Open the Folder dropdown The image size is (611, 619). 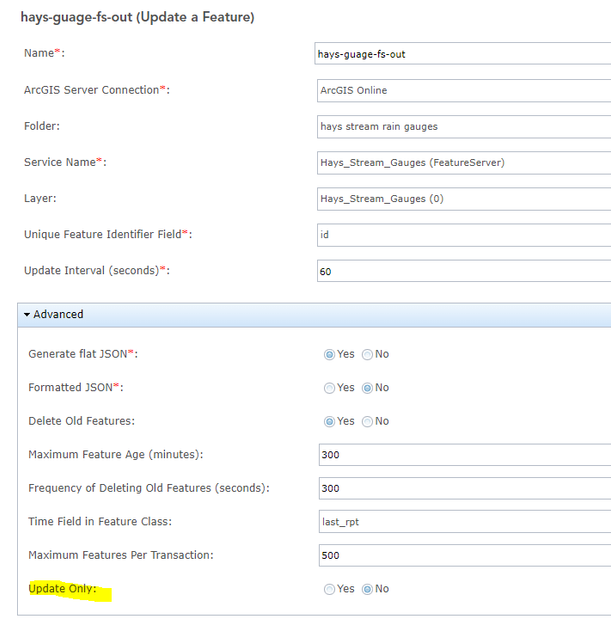pyautogui.click(x=462, y=126)
